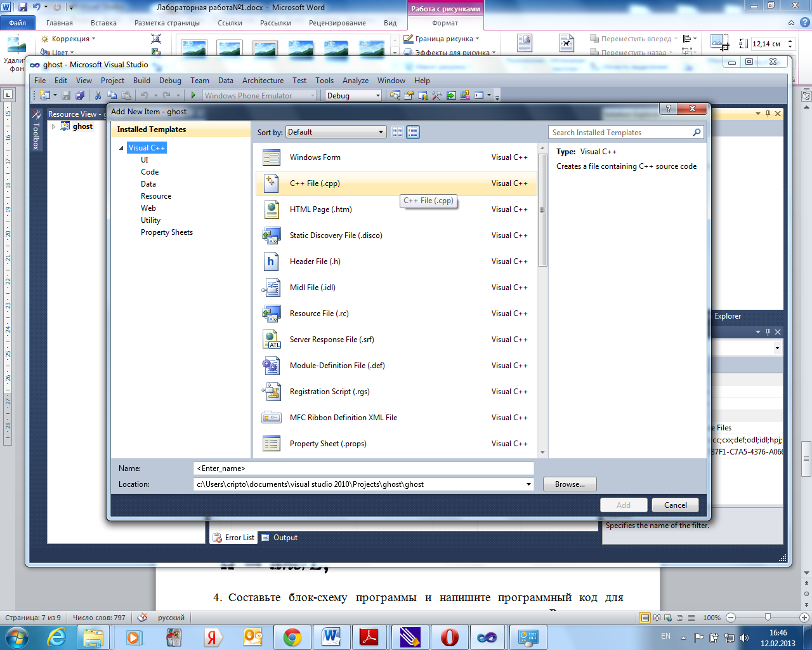Open the Файл button in Word
Viewport: 812px width, 650px height.
coord(17,23)
